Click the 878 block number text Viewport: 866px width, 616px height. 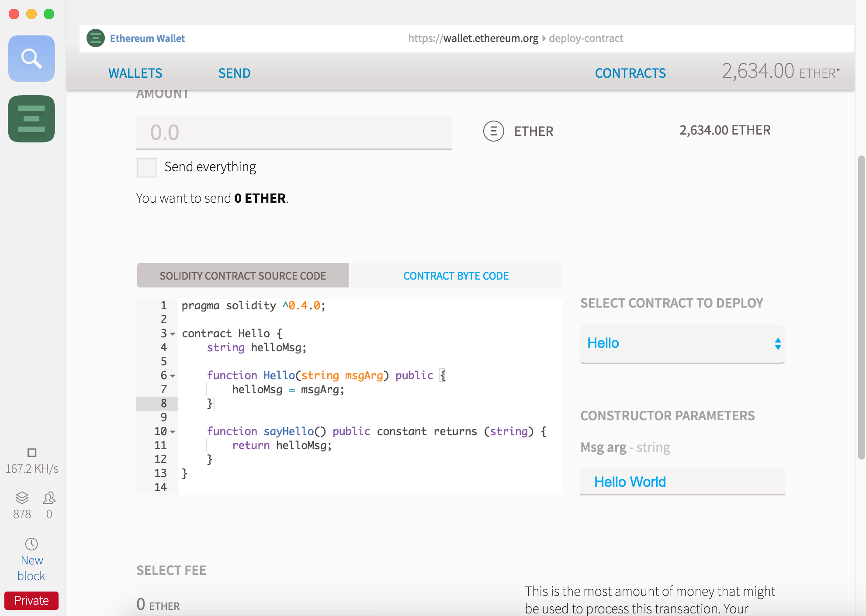[22, 514]
